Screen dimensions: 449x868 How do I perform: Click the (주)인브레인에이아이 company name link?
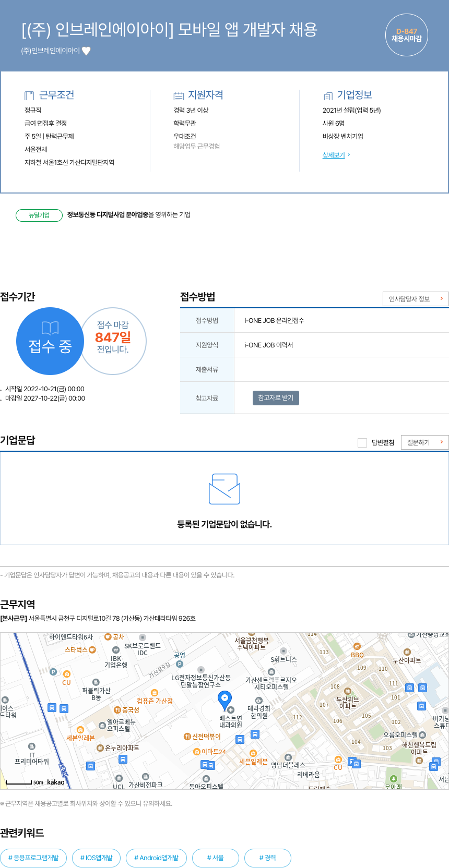click(x=51, y=51)
